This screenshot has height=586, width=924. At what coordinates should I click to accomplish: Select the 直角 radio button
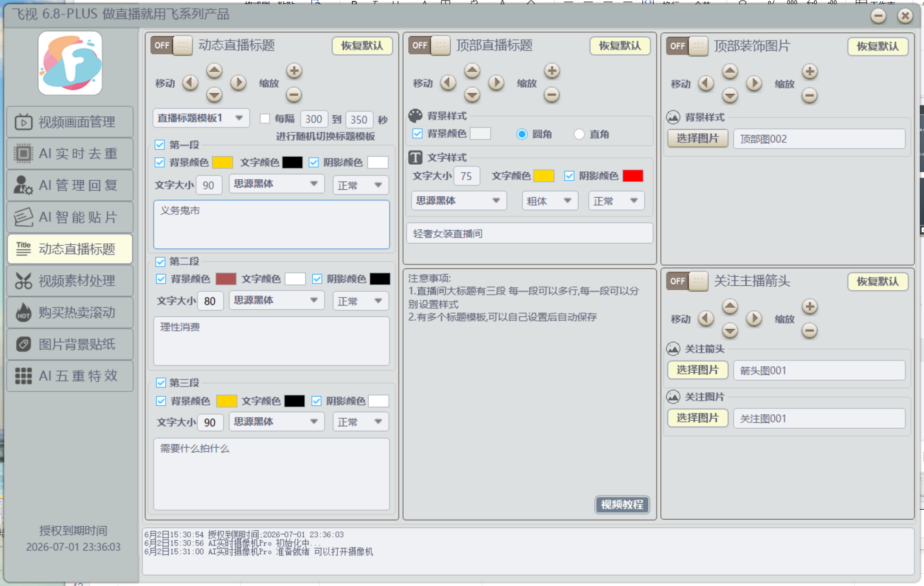579,134
